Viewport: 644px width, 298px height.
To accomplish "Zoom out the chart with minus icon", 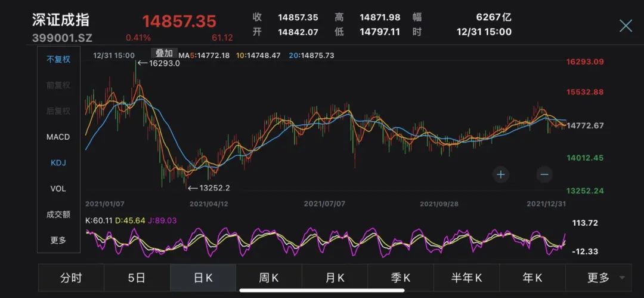I will tap(544, 174).
